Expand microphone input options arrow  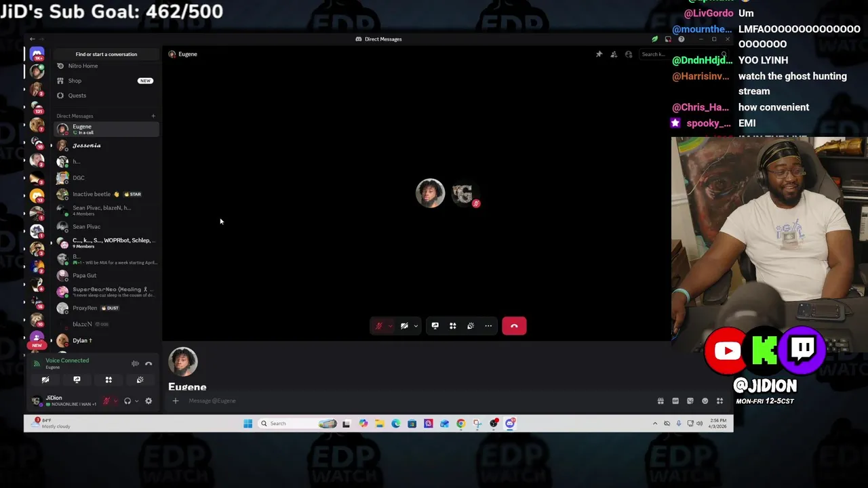pyautogui.click(x=115, y=401)
